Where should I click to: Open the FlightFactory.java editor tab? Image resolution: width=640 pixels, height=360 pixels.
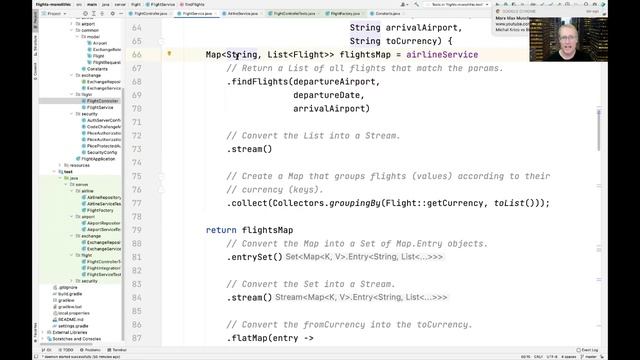(x=345, y=13)
